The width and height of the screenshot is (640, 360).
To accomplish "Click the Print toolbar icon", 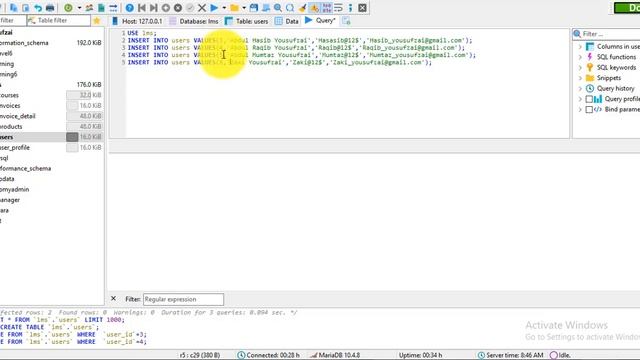I will (50, 8).
